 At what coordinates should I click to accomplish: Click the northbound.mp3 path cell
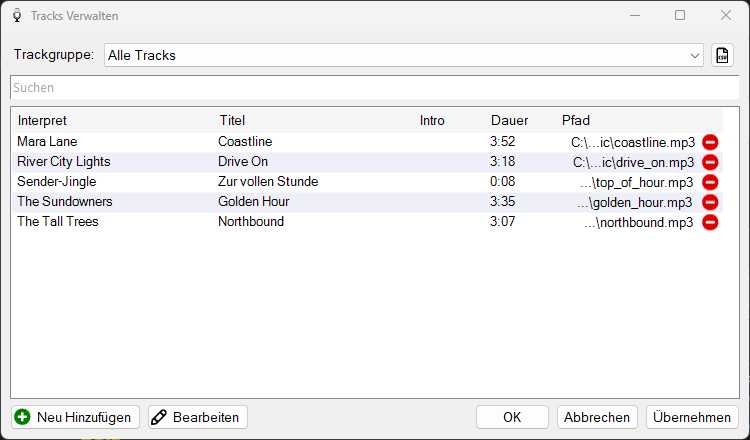[638, 223]
